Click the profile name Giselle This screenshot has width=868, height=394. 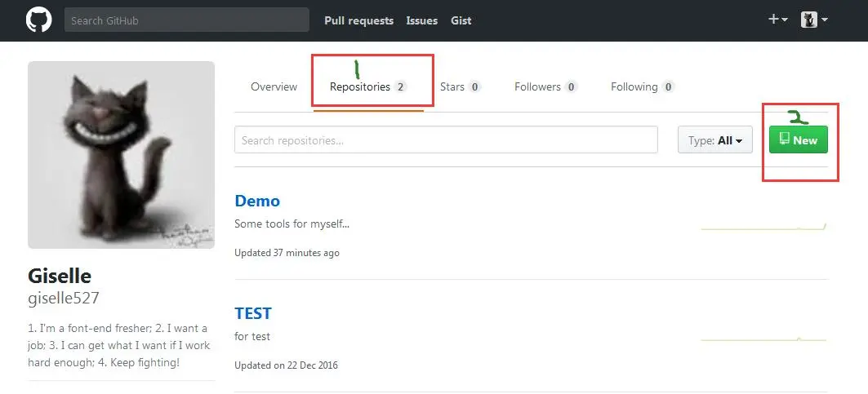tap(60, 276)
